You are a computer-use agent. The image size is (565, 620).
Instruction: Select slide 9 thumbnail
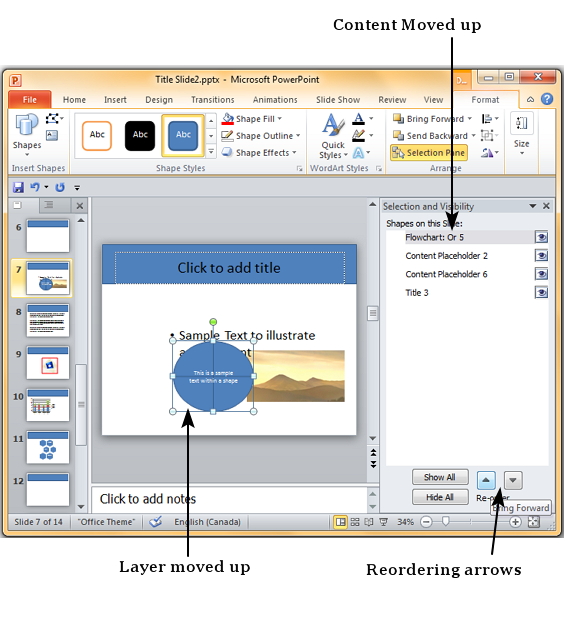click(48, 363)
